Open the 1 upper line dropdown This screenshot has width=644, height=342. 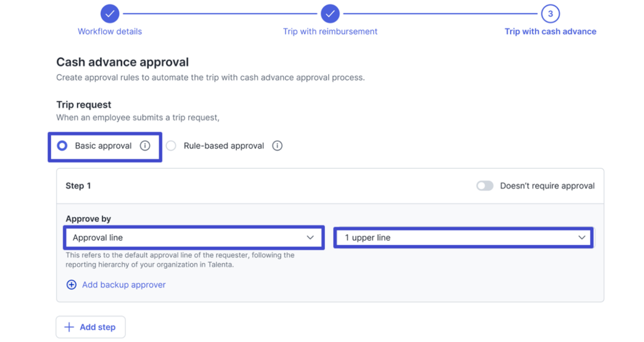coord(464,237)
